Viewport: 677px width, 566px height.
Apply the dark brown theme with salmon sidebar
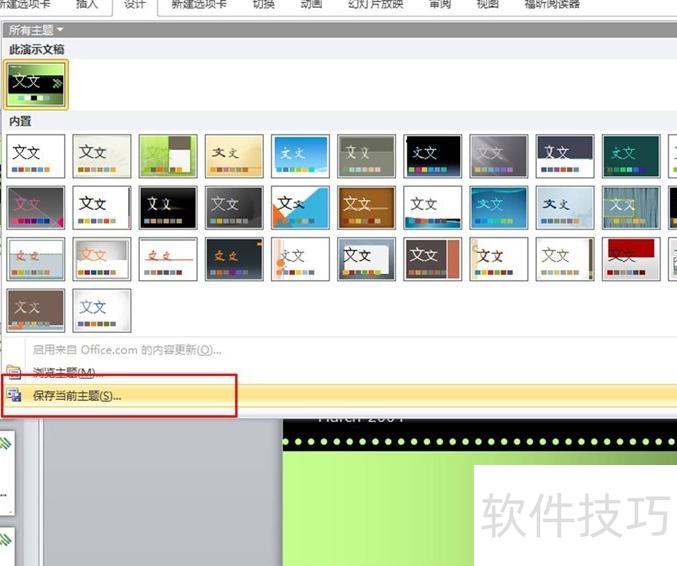(433, 259)
